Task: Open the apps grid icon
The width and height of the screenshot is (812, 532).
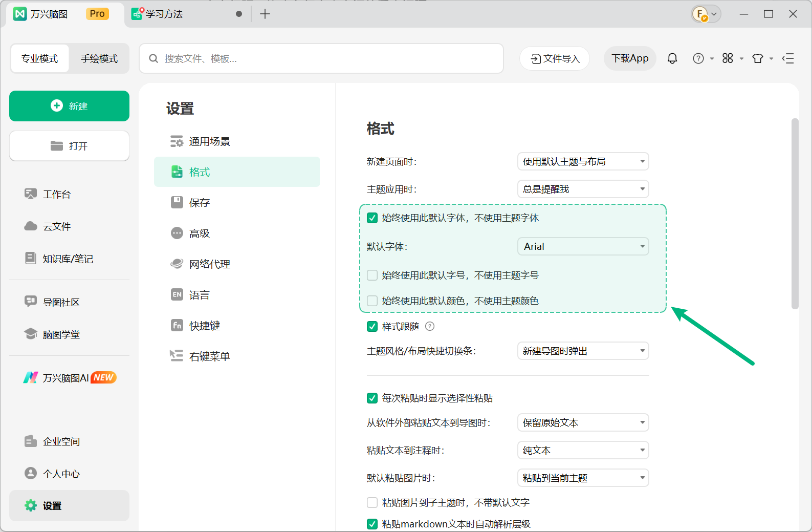Action: pyautogui.click(x=728, y=58)
